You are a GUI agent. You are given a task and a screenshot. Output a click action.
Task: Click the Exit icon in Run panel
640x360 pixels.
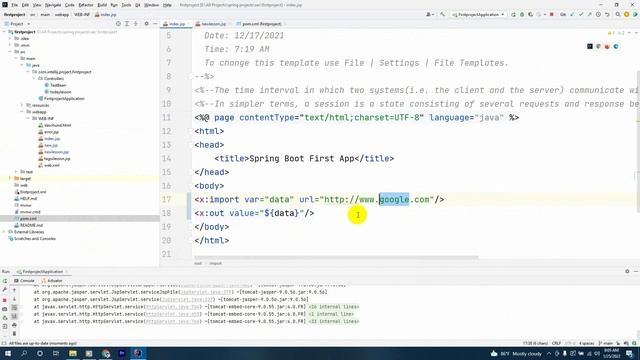(4, 326)
